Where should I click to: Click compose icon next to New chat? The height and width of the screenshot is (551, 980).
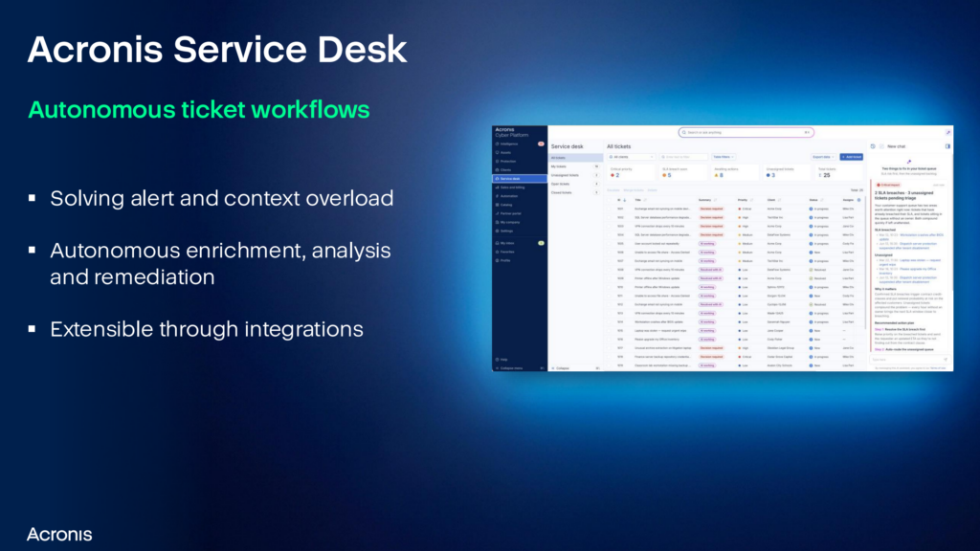coord(881,146)
